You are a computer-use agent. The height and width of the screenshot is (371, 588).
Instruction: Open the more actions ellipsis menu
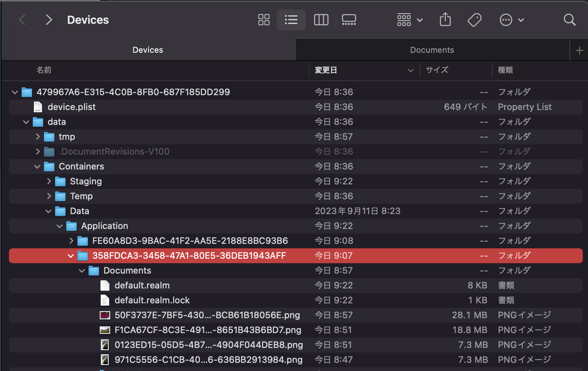(x=511, y=20)
